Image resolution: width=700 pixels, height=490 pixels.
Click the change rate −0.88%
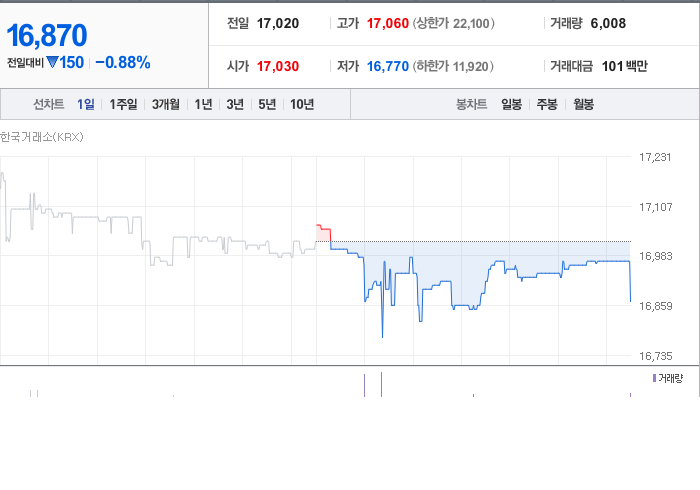point(123,62)
